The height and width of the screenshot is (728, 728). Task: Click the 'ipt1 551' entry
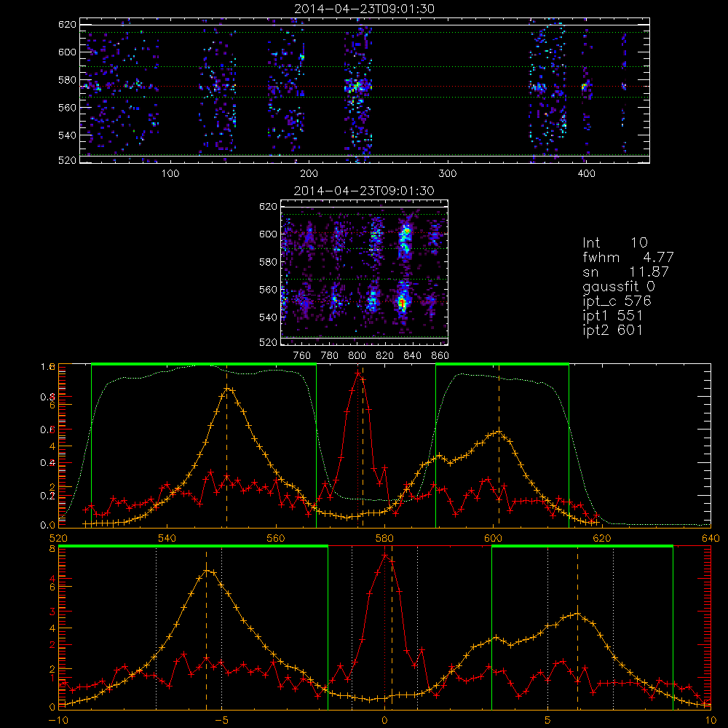pos(612,316)
